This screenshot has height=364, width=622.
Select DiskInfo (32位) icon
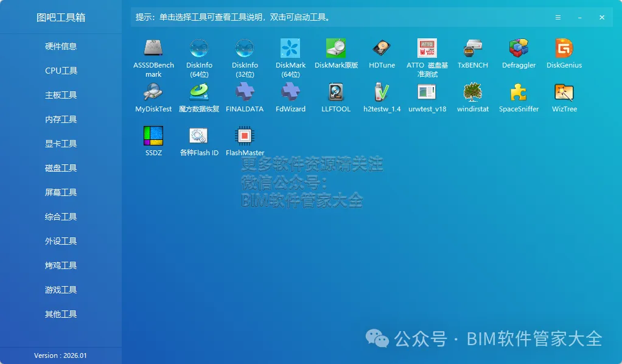245,48
